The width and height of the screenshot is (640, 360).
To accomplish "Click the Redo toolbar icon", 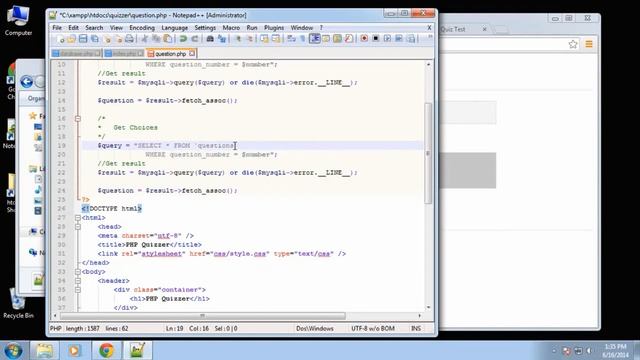I will pyautogui.click(x=195, y=39).
